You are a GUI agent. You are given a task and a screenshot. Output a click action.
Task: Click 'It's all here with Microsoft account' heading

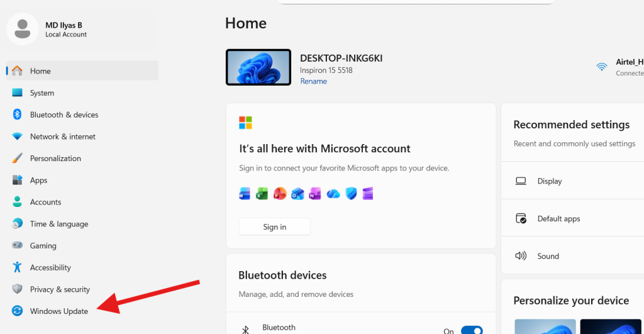325,148
